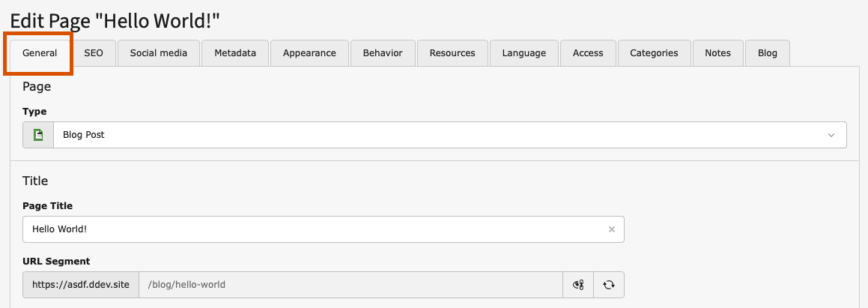Open the Resources tab
The width and height of the screenshot is (868, 308).
click(452, 53)
